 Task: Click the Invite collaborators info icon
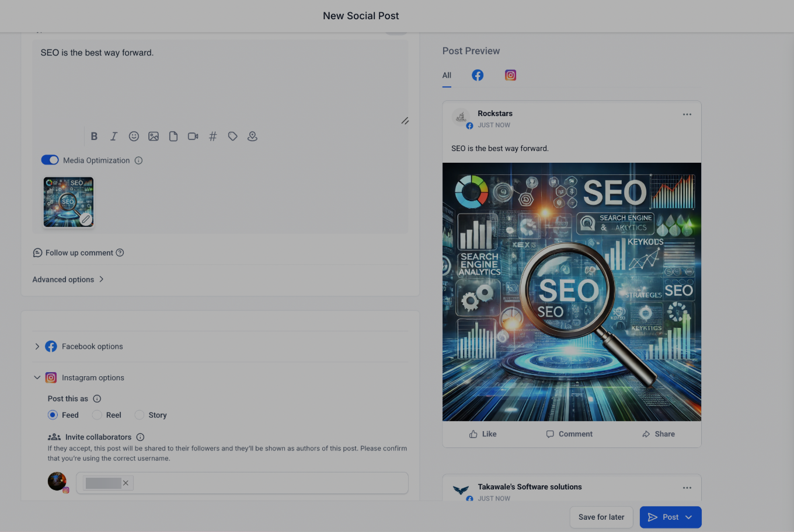click(x=140, y=437)
